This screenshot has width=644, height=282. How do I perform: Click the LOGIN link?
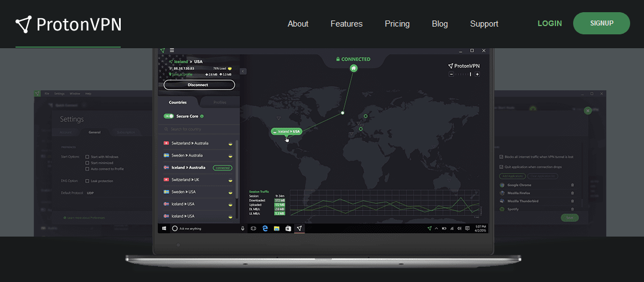[x=549, y=23]
